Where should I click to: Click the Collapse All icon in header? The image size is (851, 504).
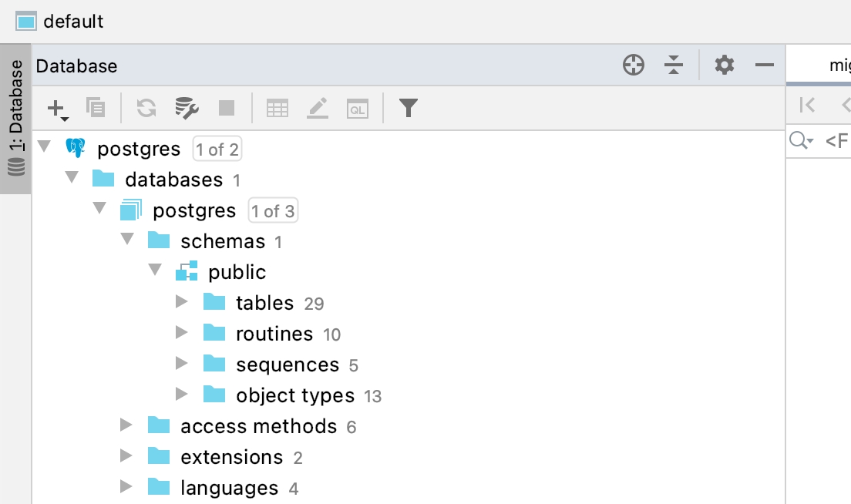point(674,66)
